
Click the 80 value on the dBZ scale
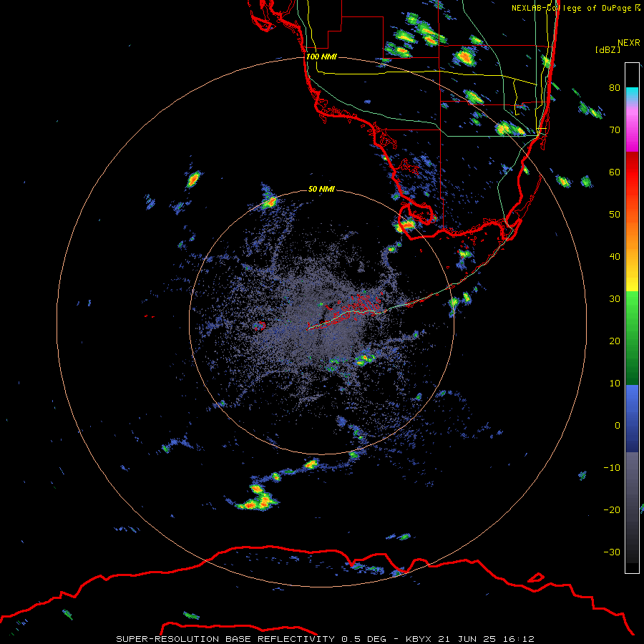click(x=615, y=87)
